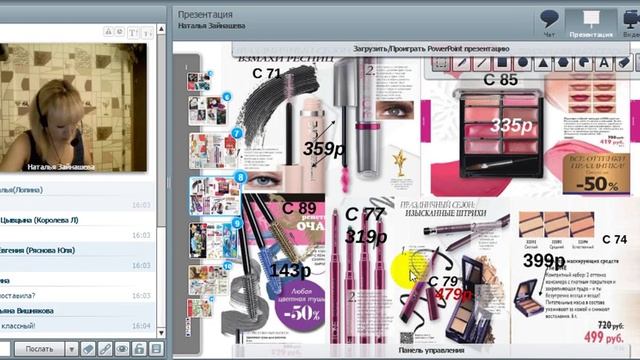Select the straight line tool
The image size is (640, 360).
(x=482, y=63)
